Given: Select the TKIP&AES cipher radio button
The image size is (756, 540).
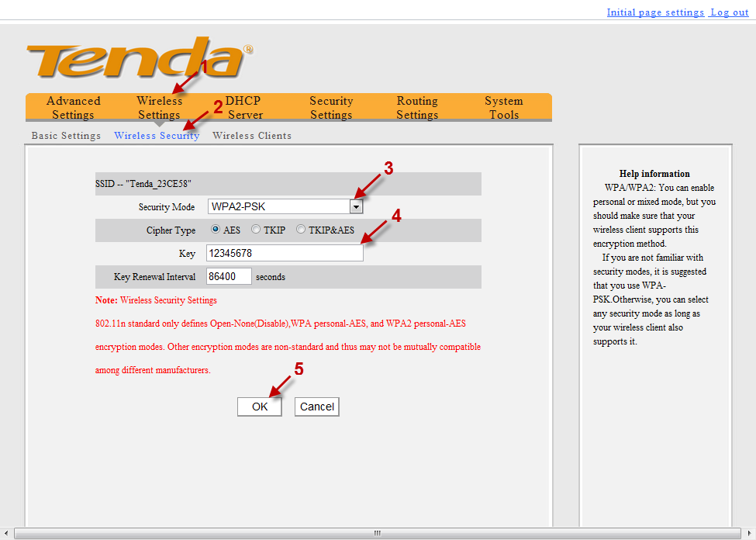Looking at the screenshot, I should (x=301, y=229).
